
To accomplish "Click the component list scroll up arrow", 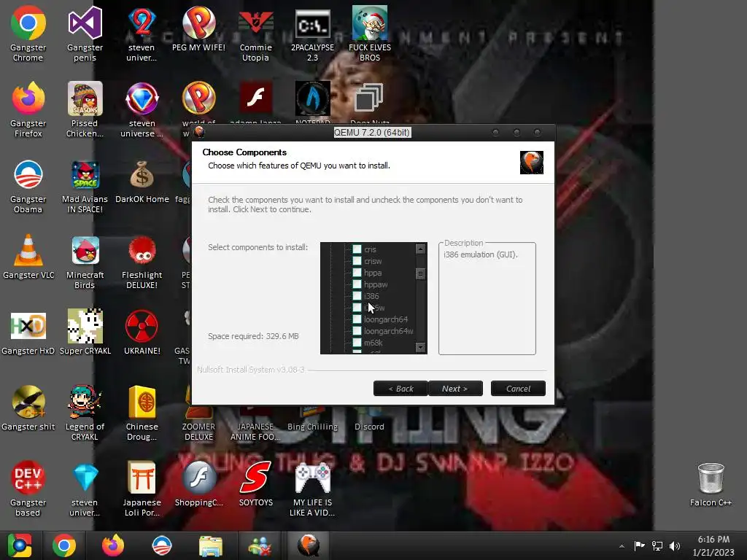I will pos(420,249).
